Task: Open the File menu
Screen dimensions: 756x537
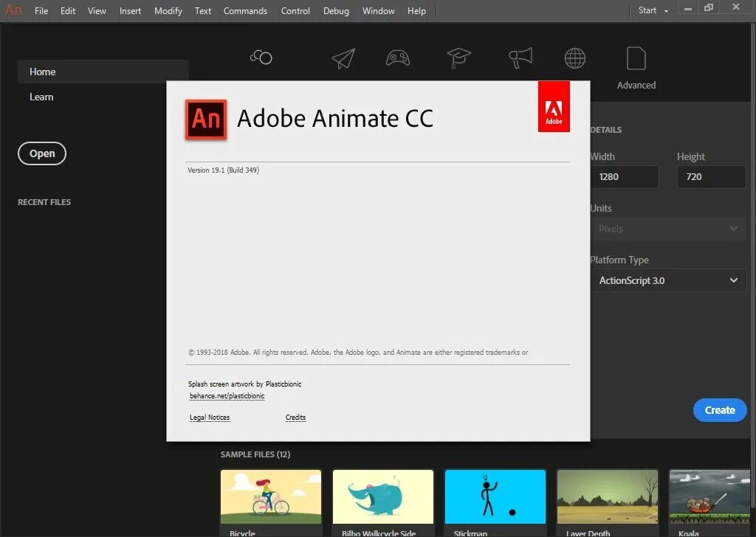Action: tap(41, 10)
